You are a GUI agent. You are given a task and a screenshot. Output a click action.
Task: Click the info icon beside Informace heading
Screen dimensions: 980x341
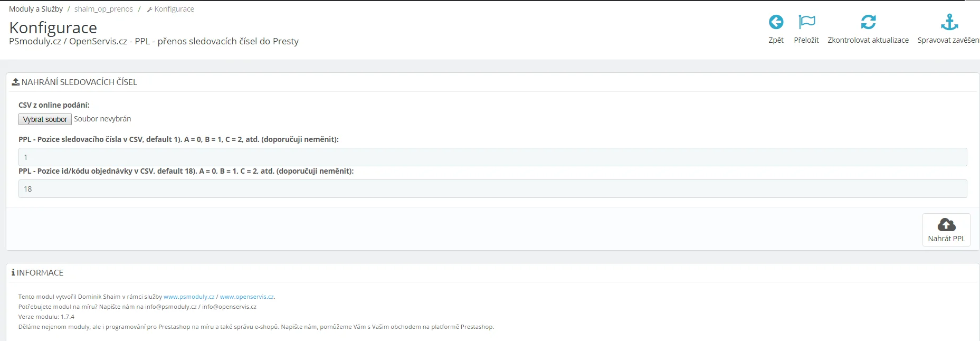tap(13, 273)
